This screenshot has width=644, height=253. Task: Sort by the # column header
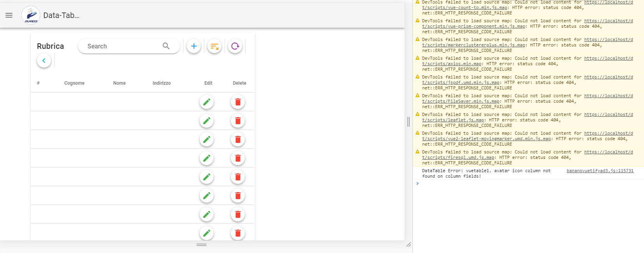pyautogui.click(x=38, y=83)
